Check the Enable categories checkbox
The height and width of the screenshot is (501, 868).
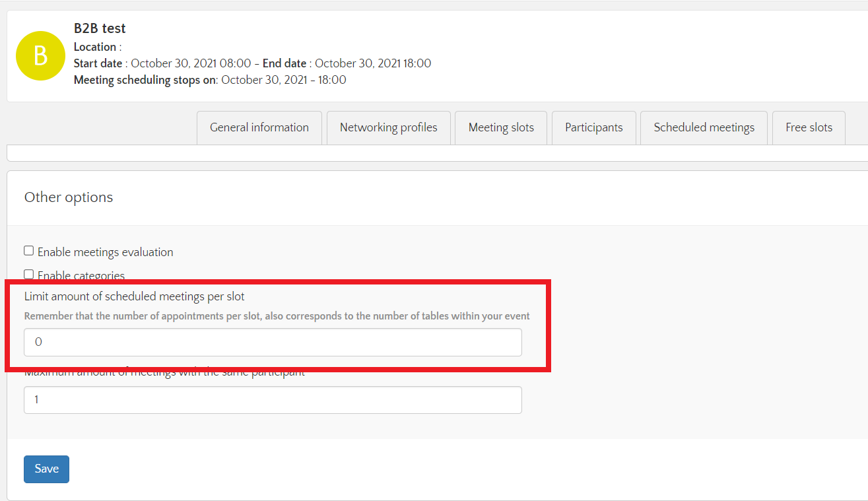(29, 274)
